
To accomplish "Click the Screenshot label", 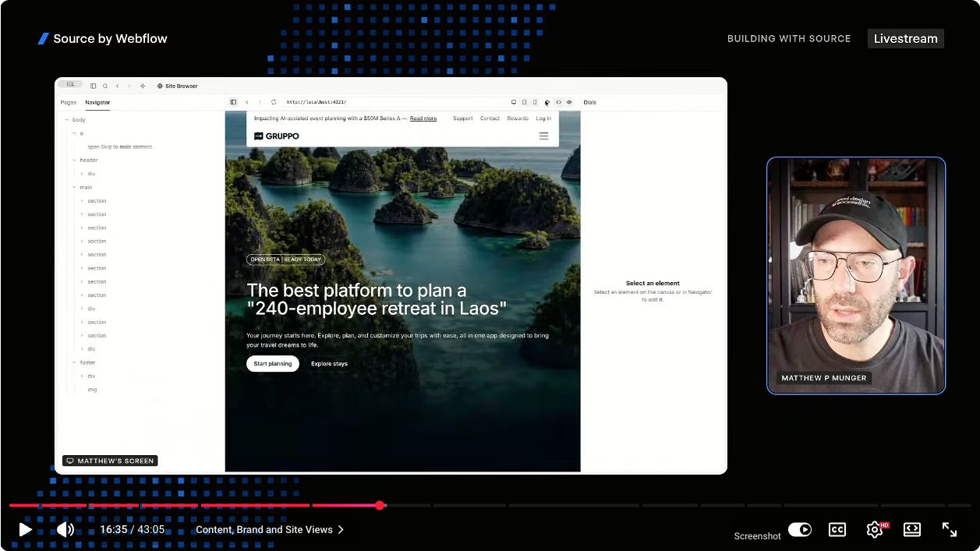I will click(x=757, y=536).
